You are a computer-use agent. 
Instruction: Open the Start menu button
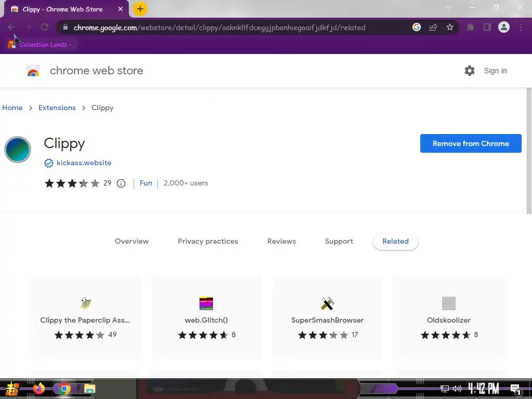coord(12,389)
